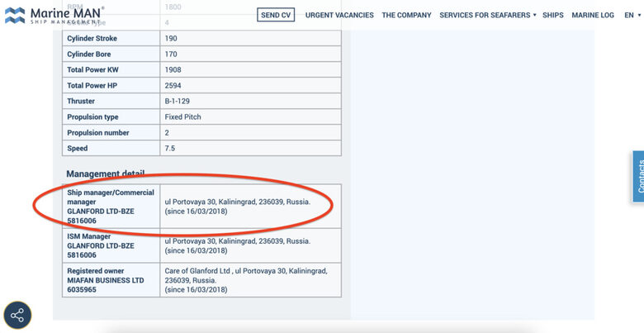Open the SHIPS menu link

[x=552, y=15]
